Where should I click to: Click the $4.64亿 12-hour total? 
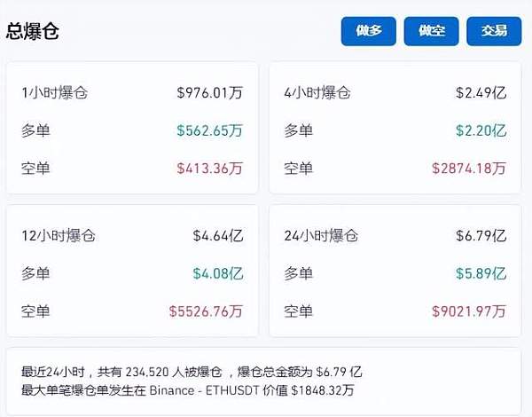(x=218, y=236)
